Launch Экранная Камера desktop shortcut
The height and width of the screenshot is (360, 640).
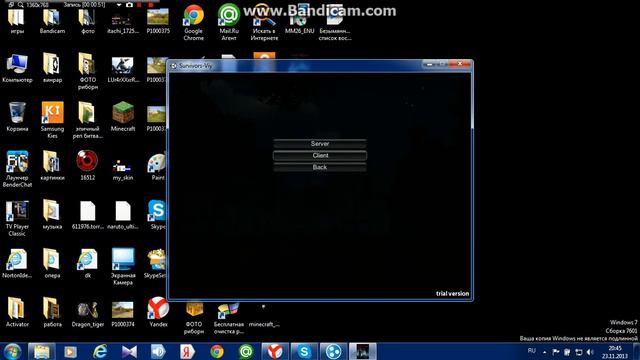pyautogui.click(x=122, y=267)
